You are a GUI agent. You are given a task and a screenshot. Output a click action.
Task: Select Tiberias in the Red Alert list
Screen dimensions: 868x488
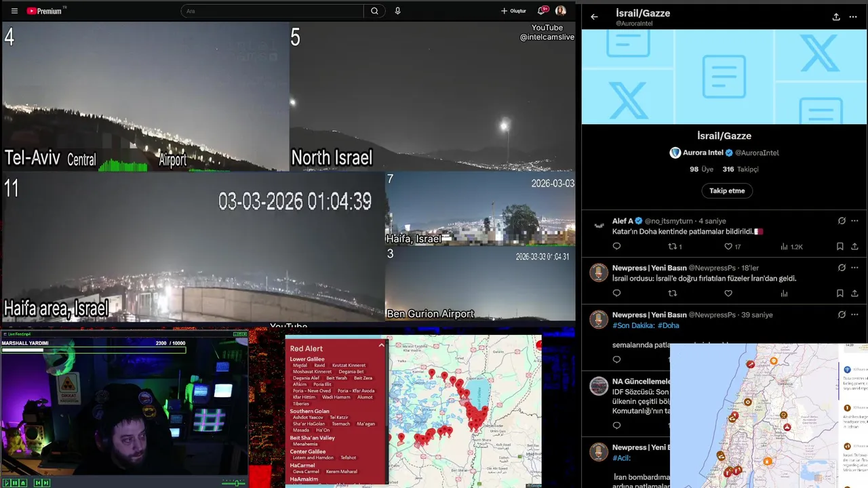point(301,404)
